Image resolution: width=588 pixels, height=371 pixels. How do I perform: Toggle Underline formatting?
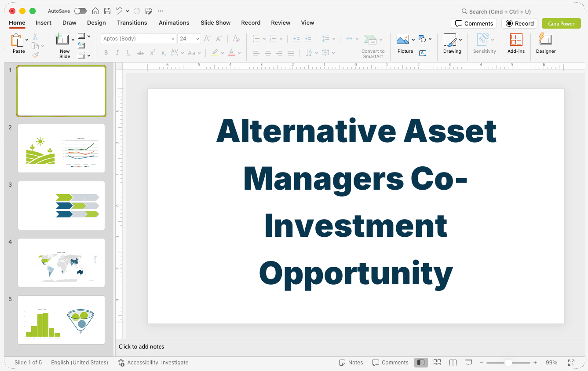[128, 53]
